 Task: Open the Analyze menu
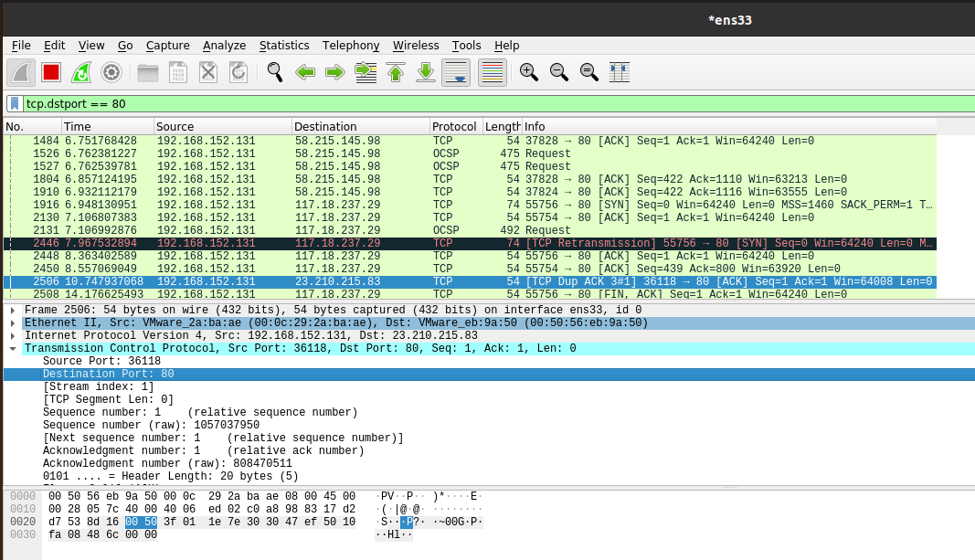(224, 46)
